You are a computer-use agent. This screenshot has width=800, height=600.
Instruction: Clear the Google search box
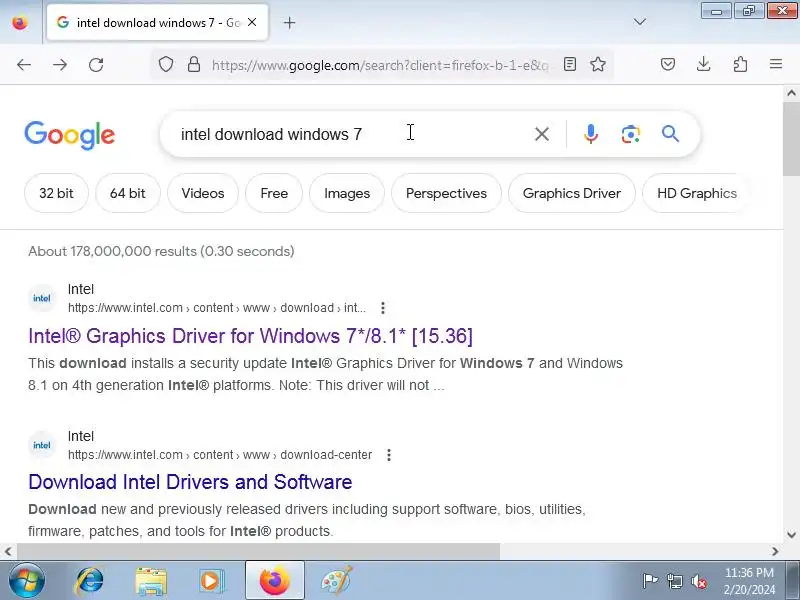(x=542, y=134)
